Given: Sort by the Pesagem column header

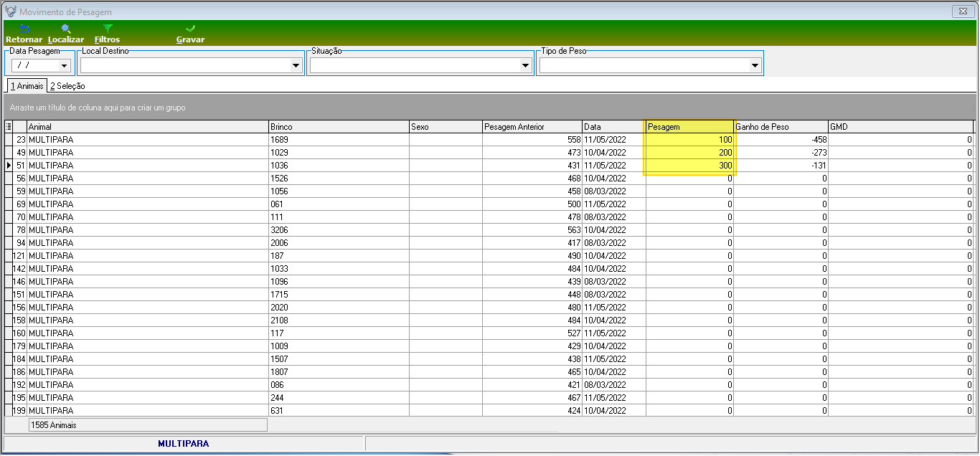Looking at the screenshot, I should [x=689, y=127].
